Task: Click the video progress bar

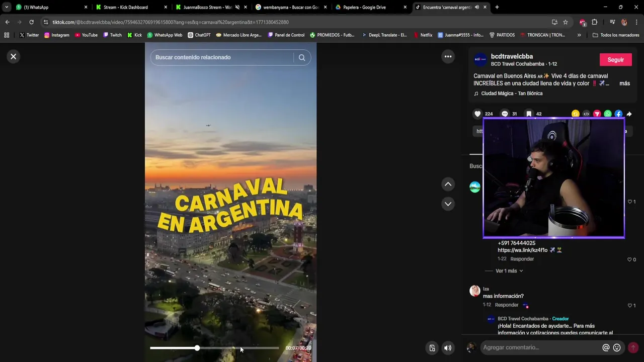Action: [214, 348]
